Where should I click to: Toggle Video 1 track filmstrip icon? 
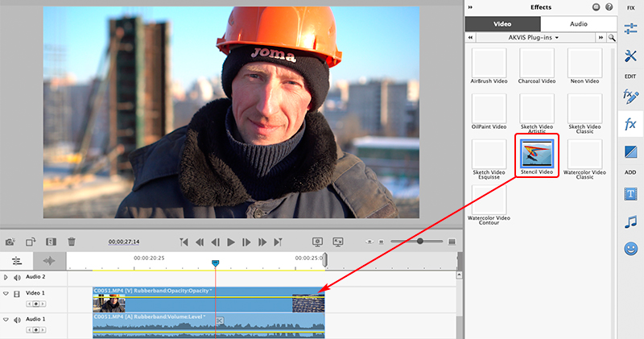[x=17, y=294]
